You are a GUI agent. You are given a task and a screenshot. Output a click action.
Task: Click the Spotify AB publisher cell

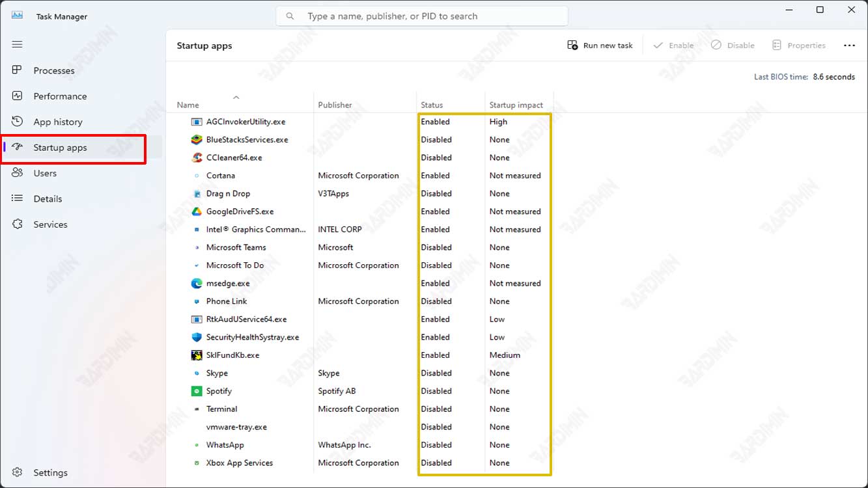337,391
